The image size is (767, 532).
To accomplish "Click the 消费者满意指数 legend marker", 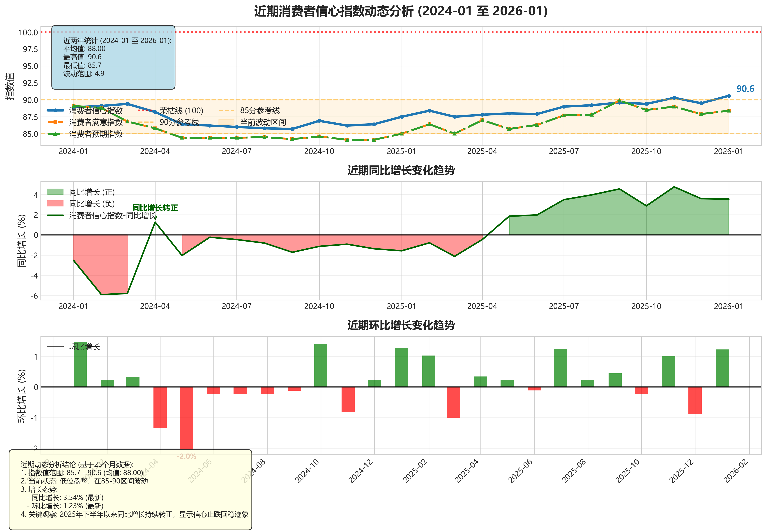I will tap(55, 122).
